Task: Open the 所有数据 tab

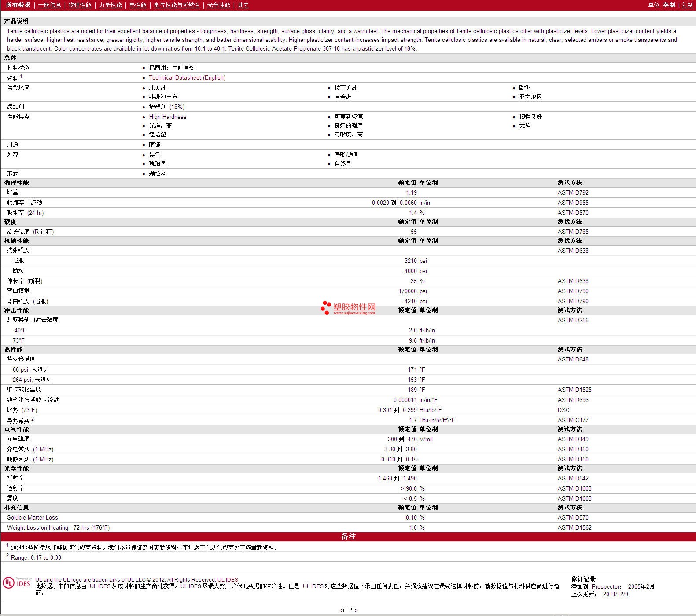Action: click(18, 5)
